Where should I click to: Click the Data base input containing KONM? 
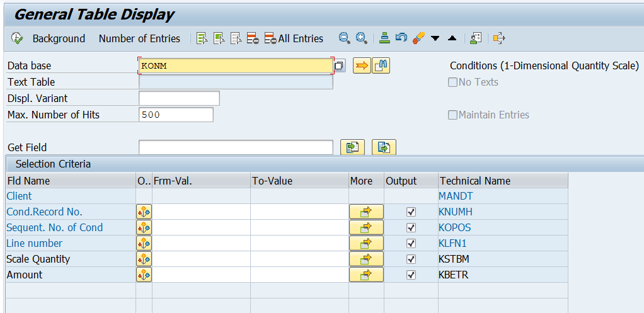(x=236, y=65)
